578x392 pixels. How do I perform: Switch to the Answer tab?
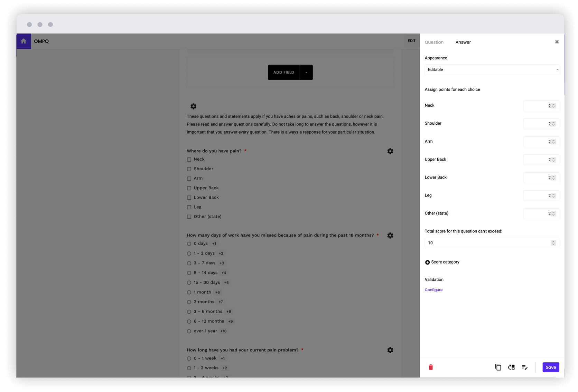click(463, 42)
